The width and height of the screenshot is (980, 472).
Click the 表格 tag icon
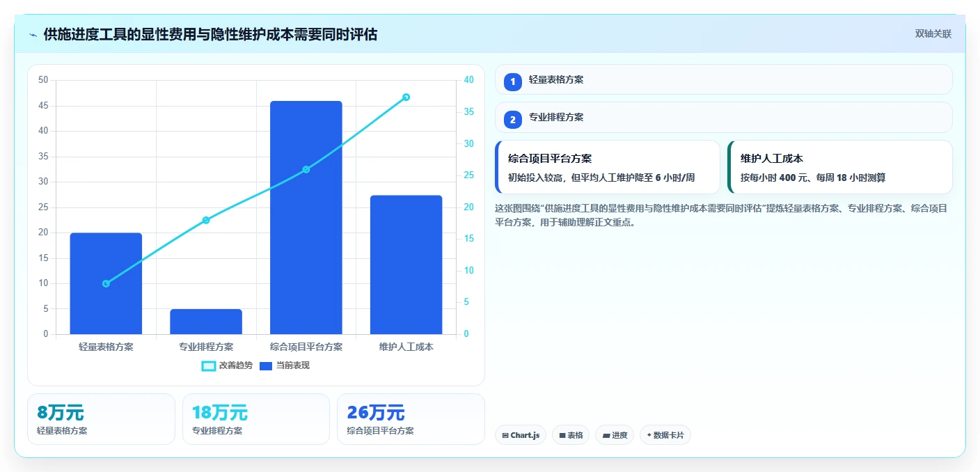pyautogui.click(x=562, y=435)
